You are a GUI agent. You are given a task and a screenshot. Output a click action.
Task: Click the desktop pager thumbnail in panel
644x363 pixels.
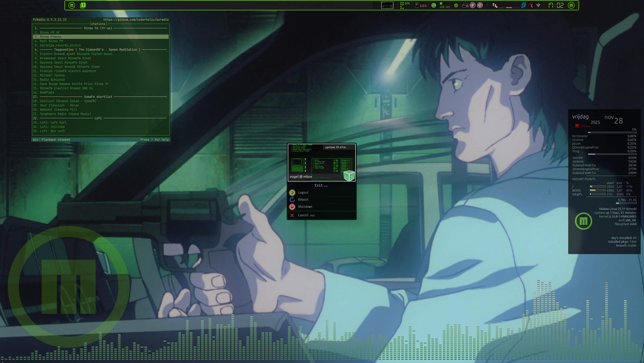click(387, 5)
